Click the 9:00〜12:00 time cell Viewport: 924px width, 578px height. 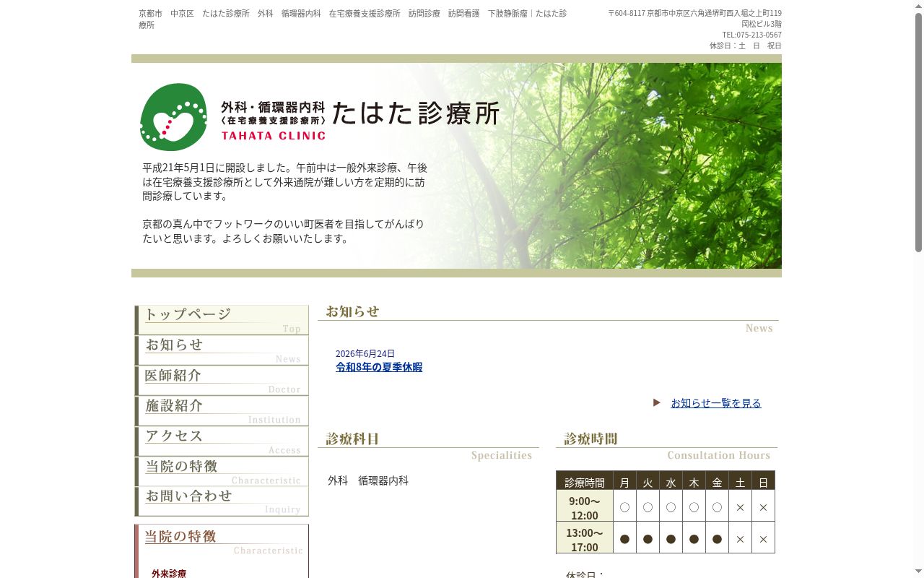[x=585, y=506]
